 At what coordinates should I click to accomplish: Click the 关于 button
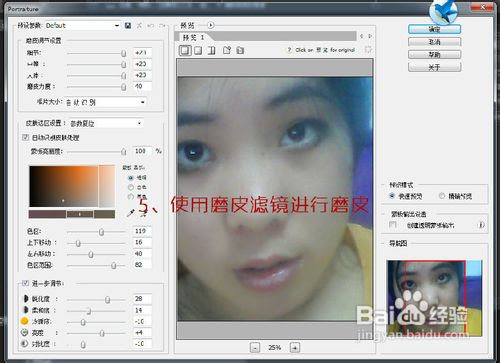pos(435,67)
